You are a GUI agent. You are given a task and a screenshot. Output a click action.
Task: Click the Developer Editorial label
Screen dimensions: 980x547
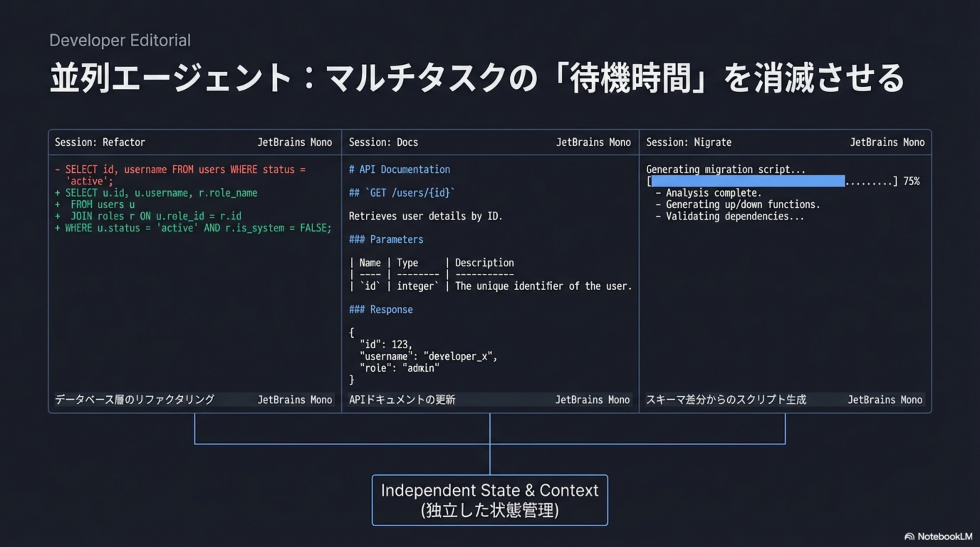point(120,40)
